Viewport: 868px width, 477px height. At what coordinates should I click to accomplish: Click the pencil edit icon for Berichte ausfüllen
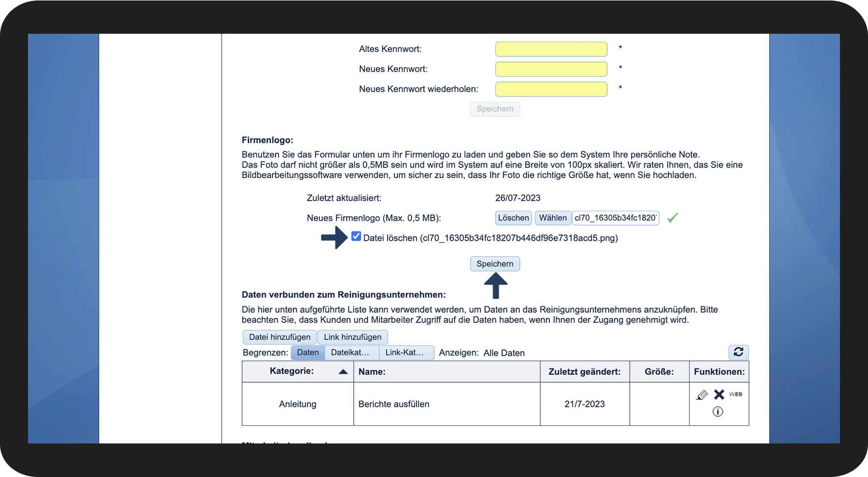point(702,394)
